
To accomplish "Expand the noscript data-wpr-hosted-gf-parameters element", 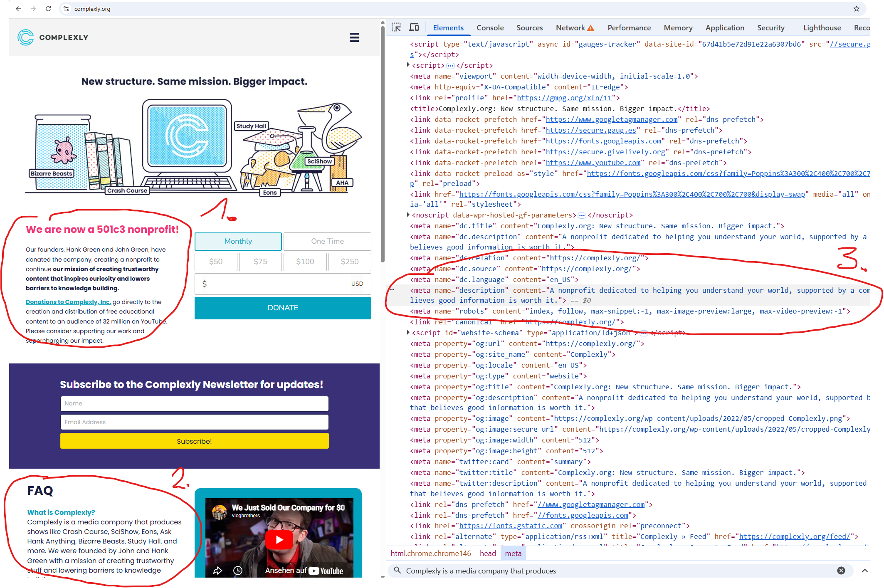I will coord(408,215).
